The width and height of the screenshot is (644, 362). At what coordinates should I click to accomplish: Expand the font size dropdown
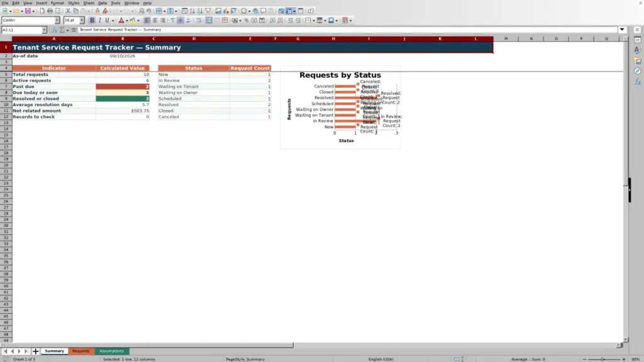pyautogui.click(x=82, y=20)
